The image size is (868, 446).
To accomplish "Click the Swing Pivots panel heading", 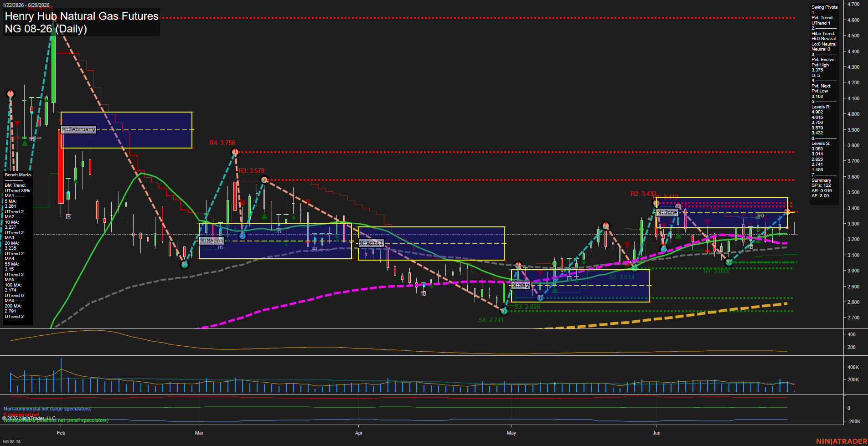I will tap(824, 7).
